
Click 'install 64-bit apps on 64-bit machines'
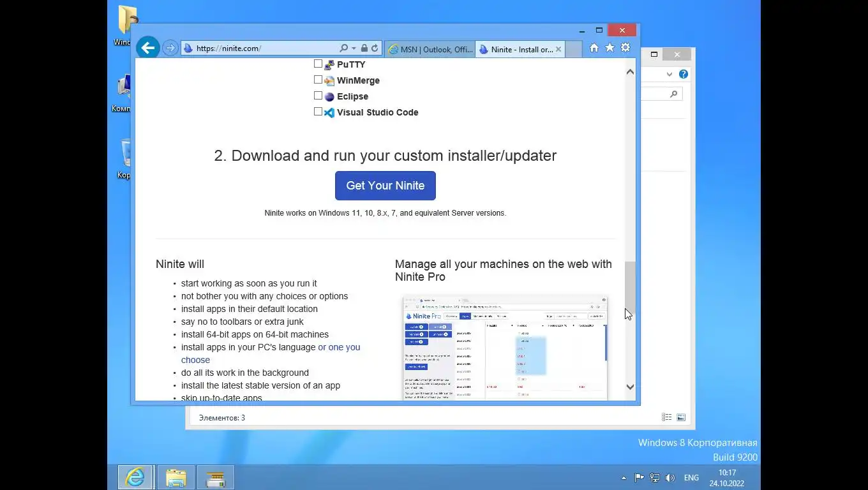(x=255, y=334)
